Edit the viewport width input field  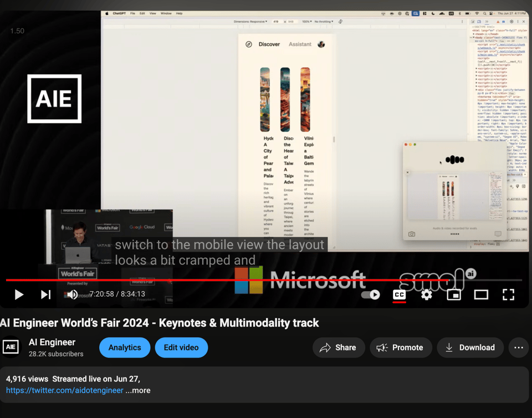tap(276, 21)
